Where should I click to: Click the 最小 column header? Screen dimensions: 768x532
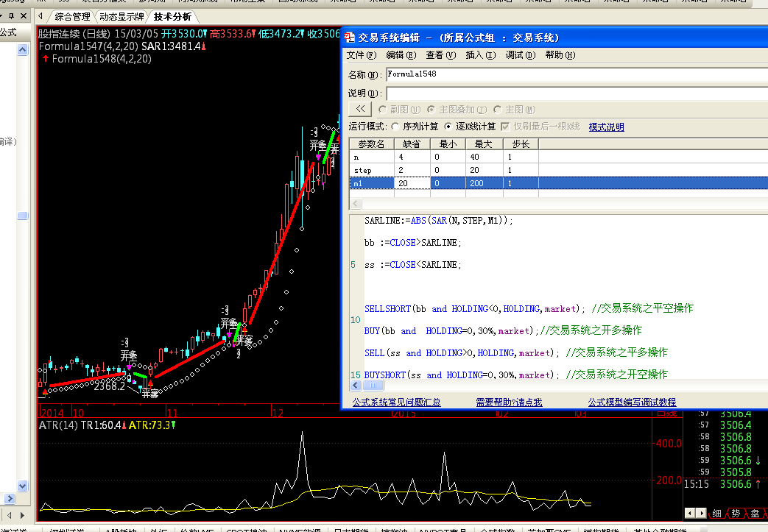pyautogui.click(x=448, y=144)
